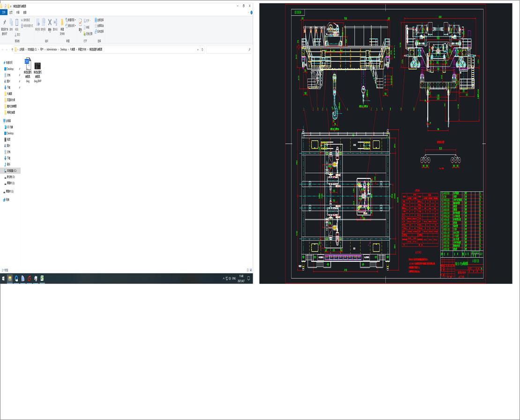Click Administrator in the address breadcrumb
The width and height of the screenshot is (520, 420).
[x=52, y=49]
